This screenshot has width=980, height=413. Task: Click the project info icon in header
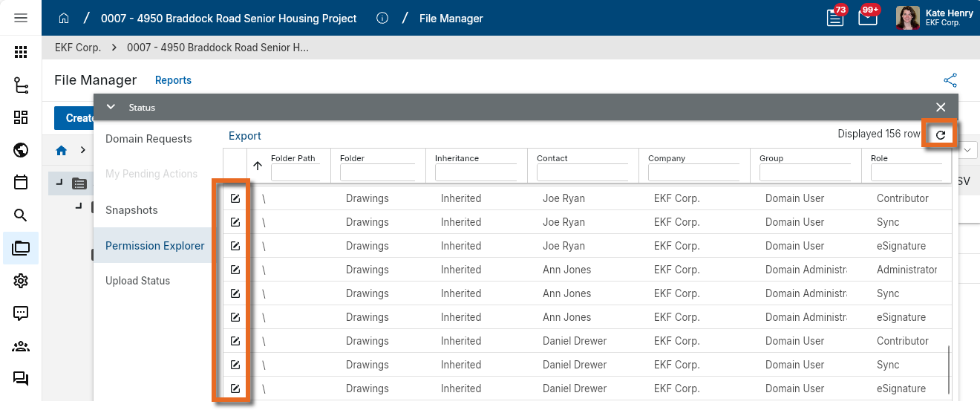382,18
